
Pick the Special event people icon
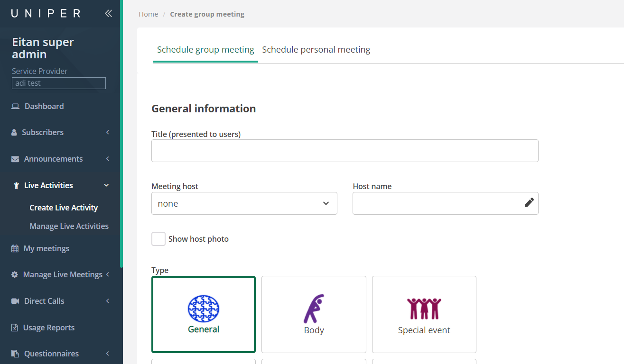click(x=424, y=309)
